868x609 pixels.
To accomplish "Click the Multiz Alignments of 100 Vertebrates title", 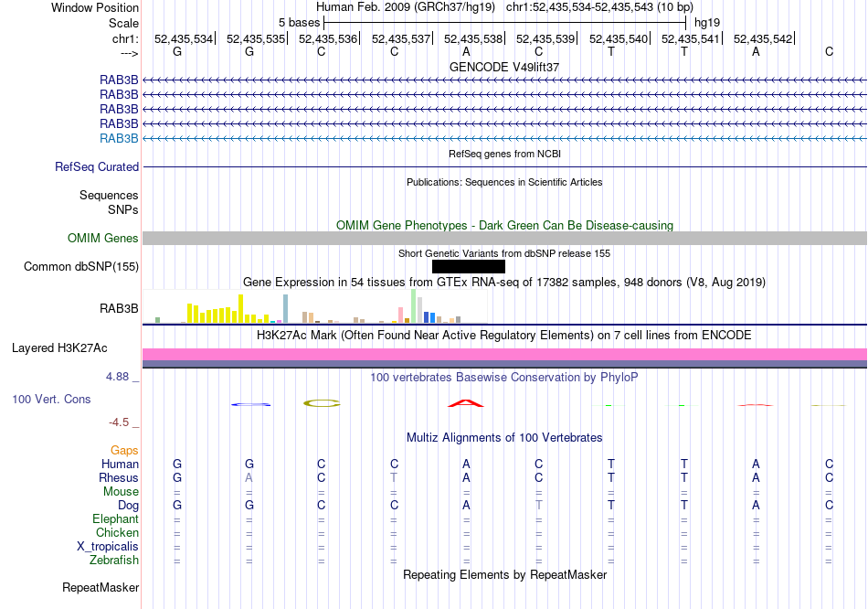I will [x=504, y=438].
